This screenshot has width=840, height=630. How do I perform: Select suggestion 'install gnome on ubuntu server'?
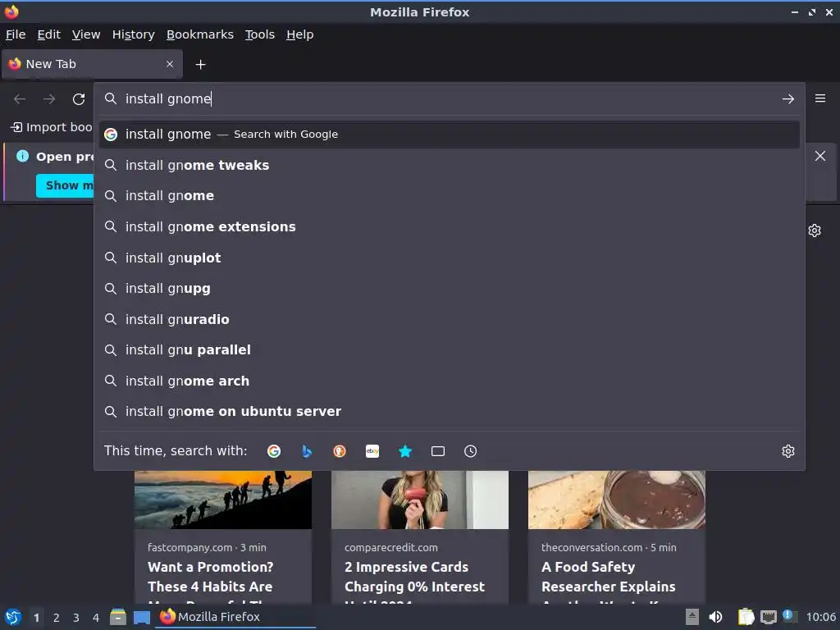coord(449,412)
